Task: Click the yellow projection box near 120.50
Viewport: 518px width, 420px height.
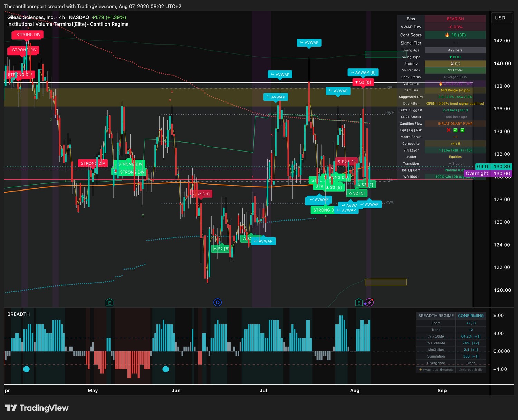Action: [386, 282]
